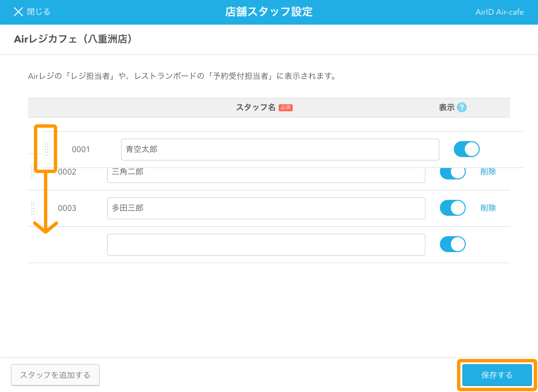The height and width of the screenshot is (392, 538).
Task: Grab drag handle for staff 0002
Action: pos(33,173)
